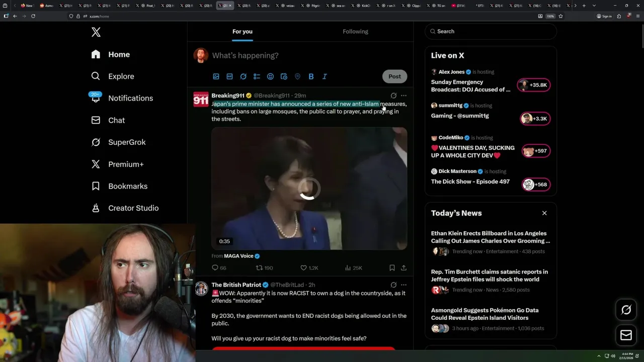Open Grok explain on British Patriot post
The width and height of the screenshot is (644, 362).
(x=393, y=285)
